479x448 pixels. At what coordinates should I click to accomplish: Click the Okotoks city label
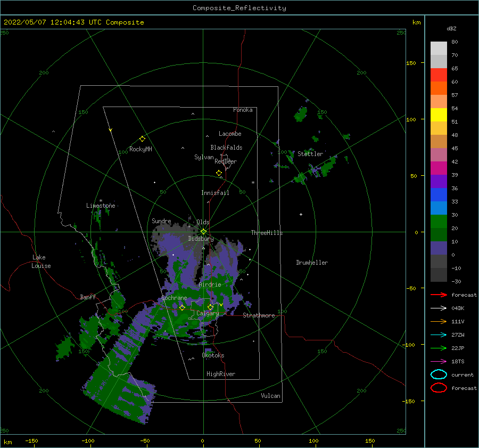[213, 355]
